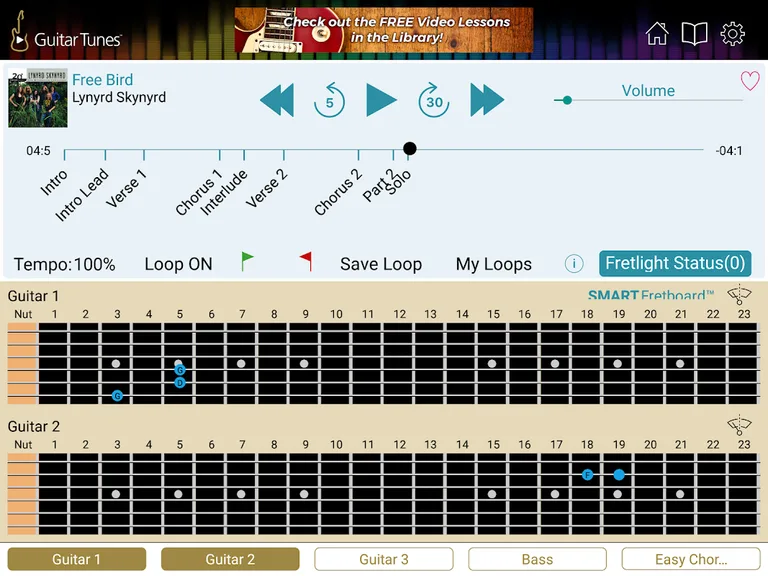Image resolution: width=768 pixels, height=576 pixels.
Task: Jump to the Intro marker
Action: coord(54,182)
